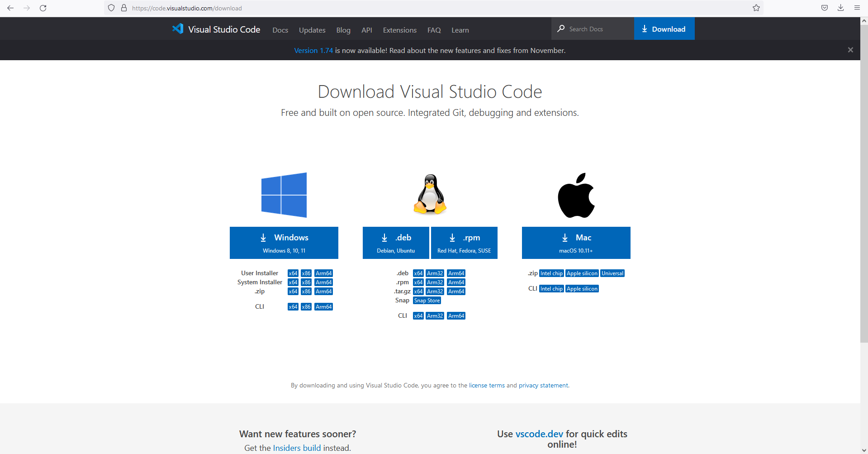The height and width of the screenshot is (454, 868).
Task: Bookmark this page with the star
Action: [x=756, y=8]
